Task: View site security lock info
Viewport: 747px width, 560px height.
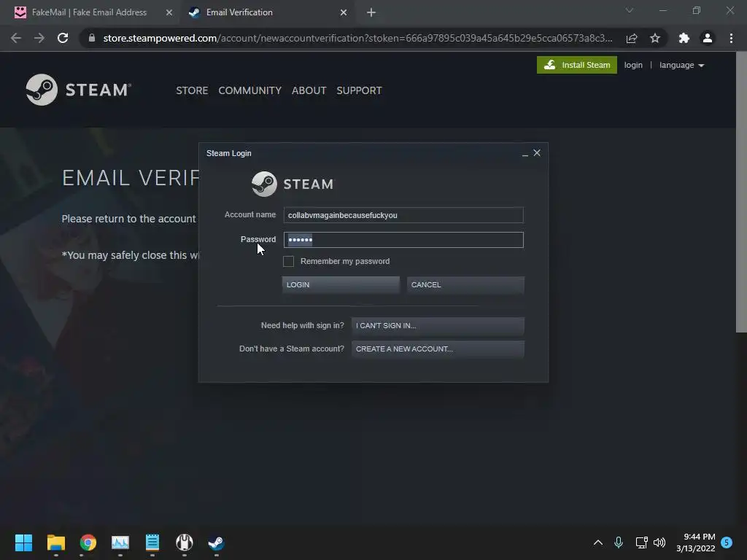Action: click(x=92, y=38)
